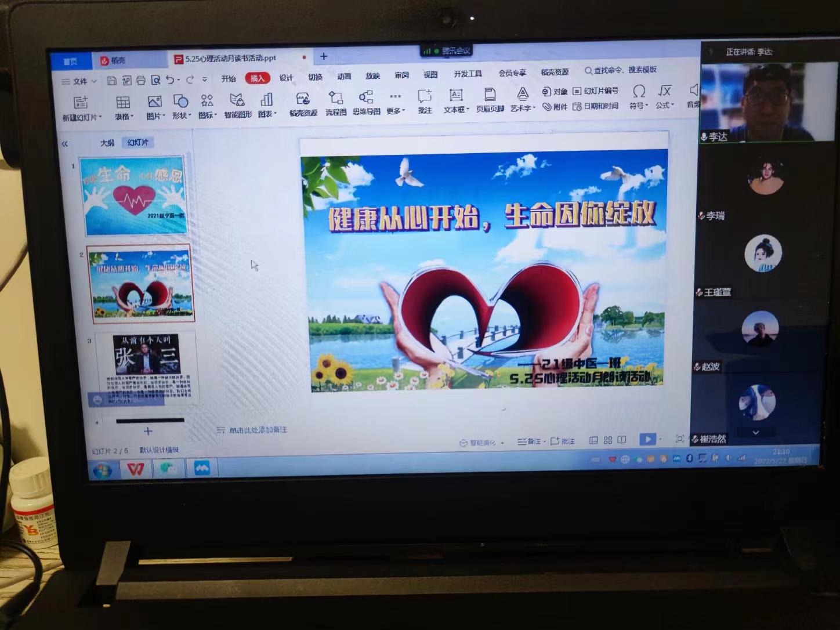Screen dimensions: 840x630
Task: Switch to slide sorter view icon
Action: (x=608, y=440)
